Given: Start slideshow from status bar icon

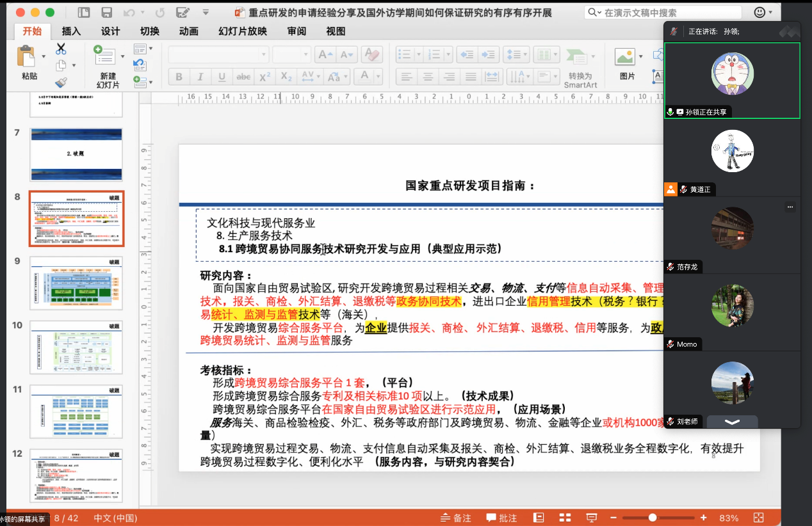Looking at the screenshot, I should click(x=592, y=518).
